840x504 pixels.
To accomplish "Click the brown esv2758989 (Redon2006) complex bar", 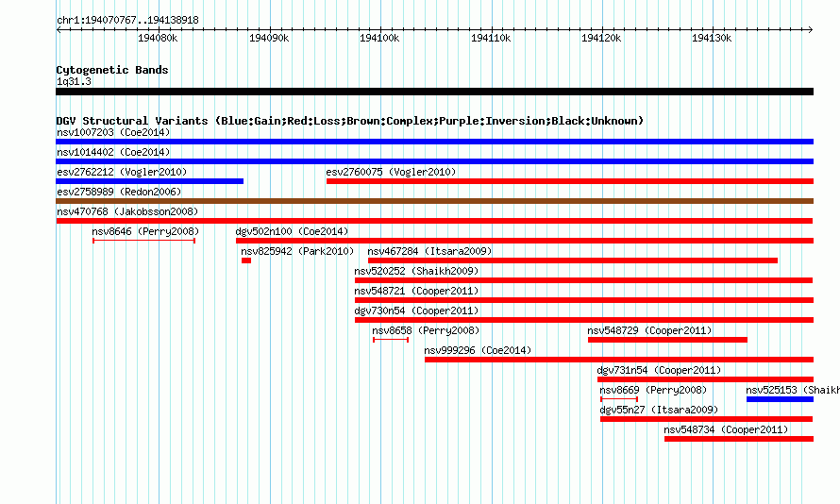I will coord(434,201).
